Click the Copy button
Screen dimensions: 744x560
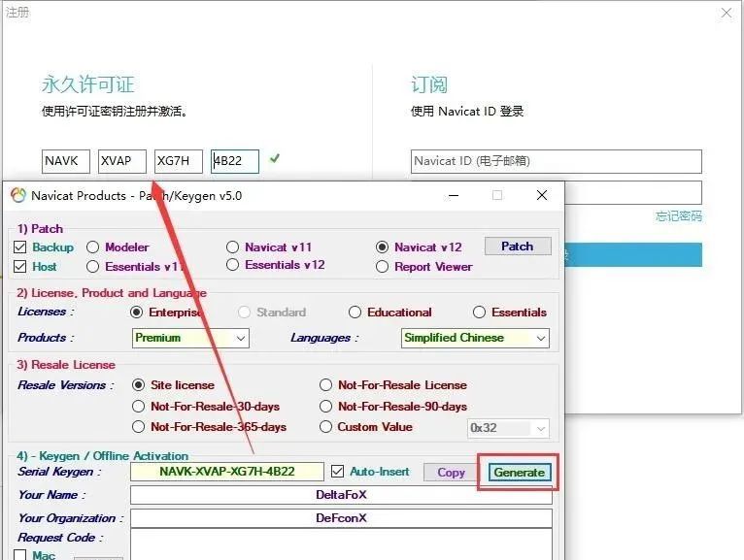pos(451,473)
